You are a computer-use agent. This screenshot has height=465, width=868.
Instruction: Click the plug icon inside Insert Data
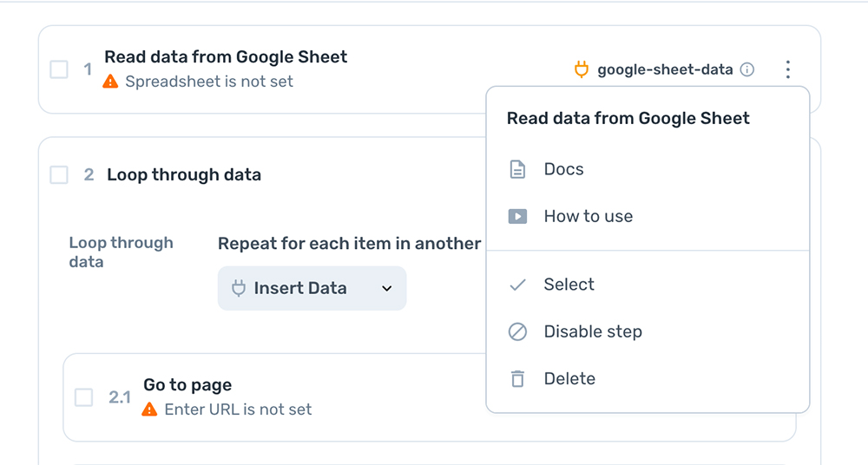(x=239, y=288)
